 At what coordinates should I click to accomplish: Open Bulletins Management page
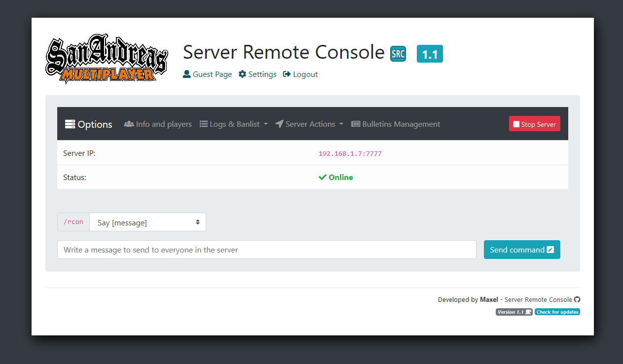click(x=396, y=124)
